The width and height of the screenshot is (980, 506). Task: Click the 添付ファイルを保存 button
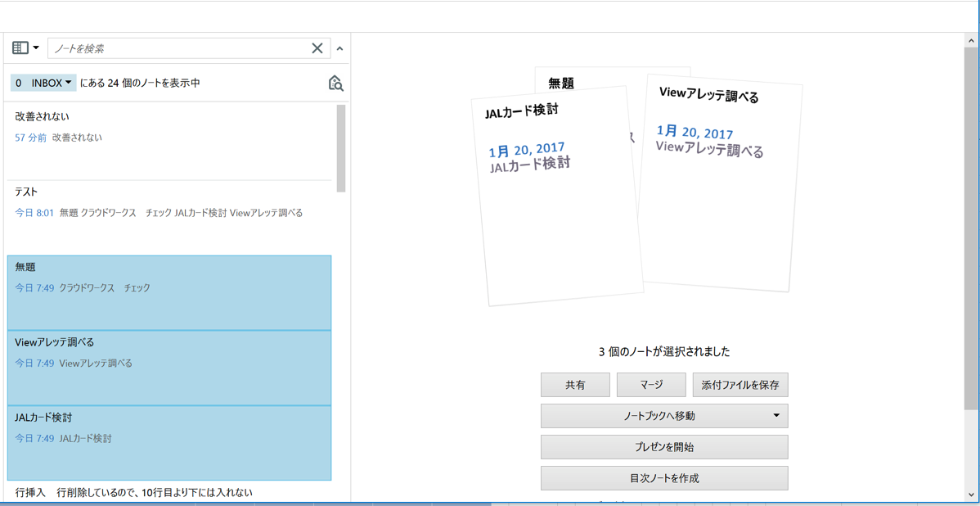coord(740,385)
